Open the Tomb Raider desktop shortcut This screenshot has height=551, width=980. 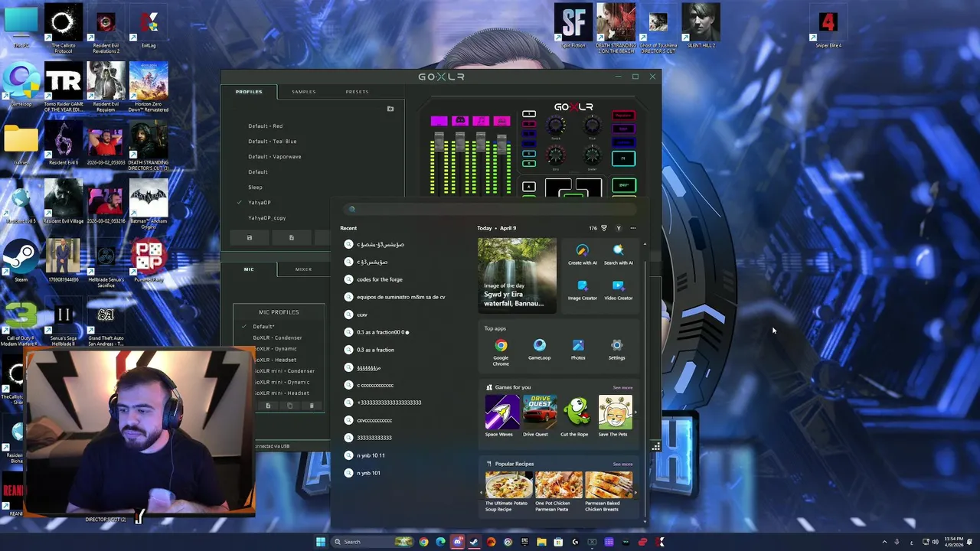[x=63, y=88]
